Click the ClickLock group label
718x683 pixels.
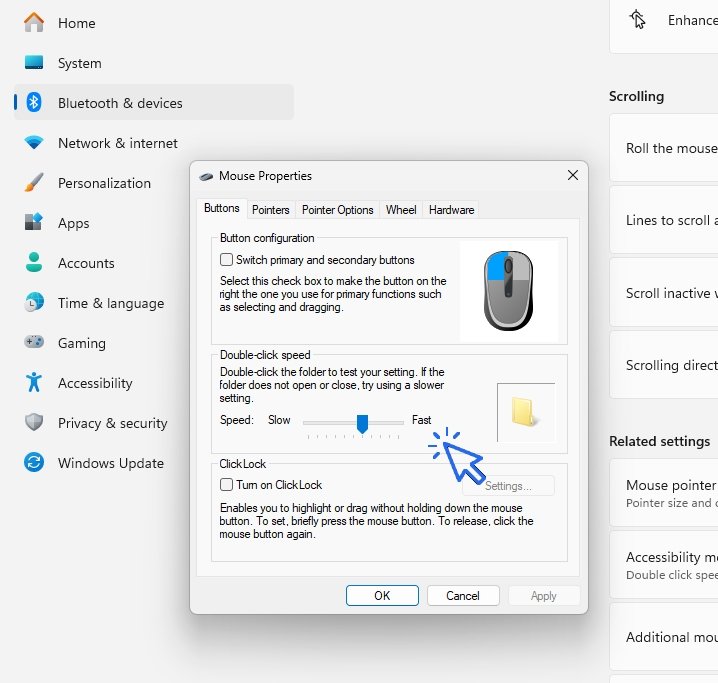coord(242,463)
